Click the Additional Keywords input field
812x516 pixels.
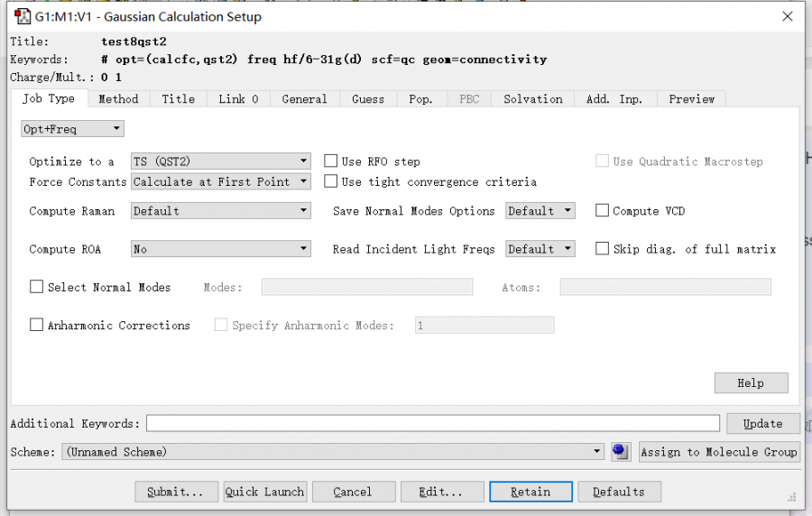[433, 423]
